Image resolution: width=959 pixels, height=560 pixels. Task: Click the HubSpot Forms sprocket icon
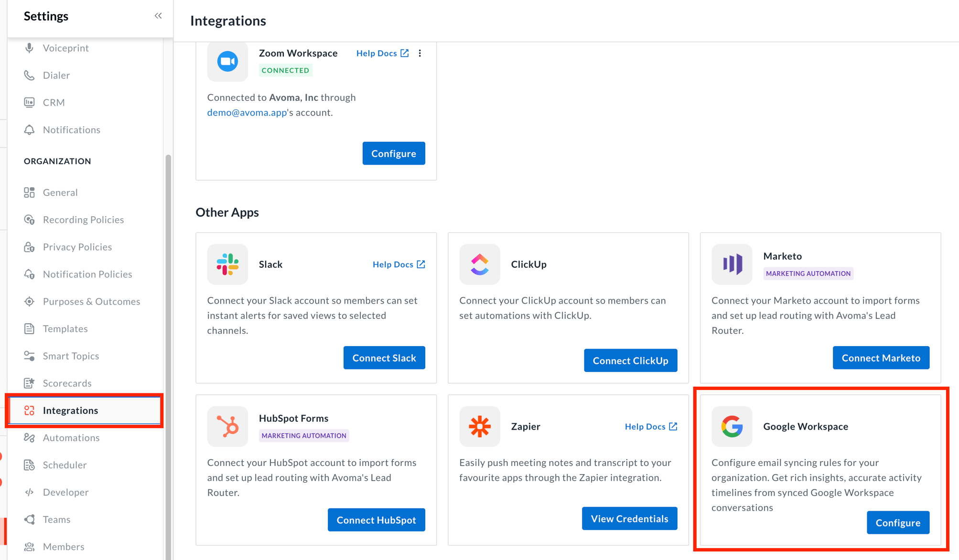click(227, 426)
